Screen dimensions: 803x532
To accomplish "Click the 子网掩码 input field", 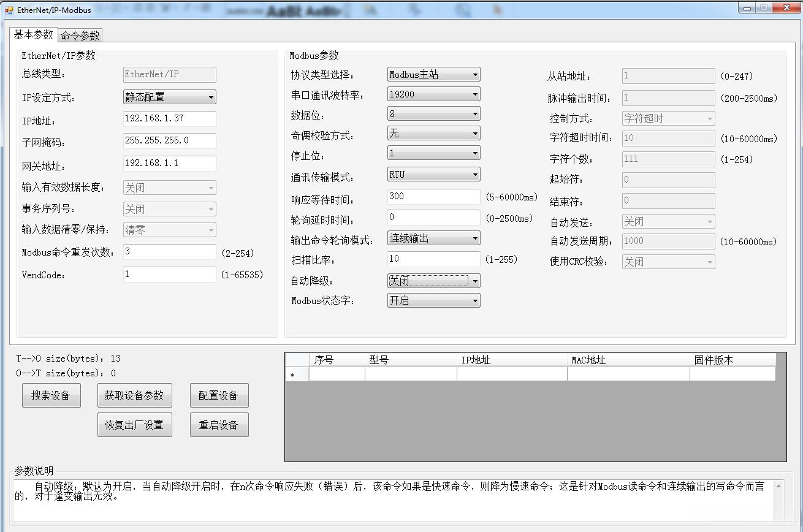I will pos(170,141).
